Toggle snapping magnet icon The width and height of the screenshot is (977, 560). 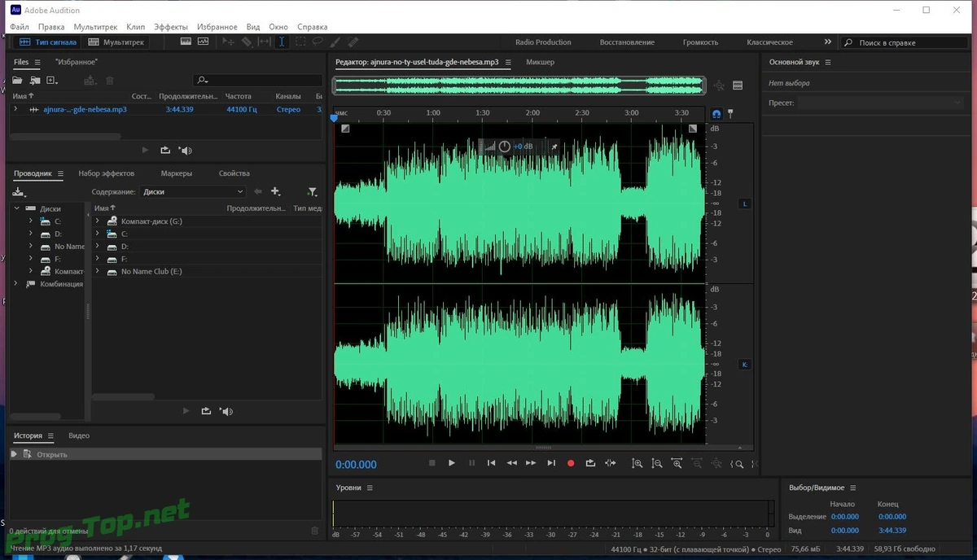(716, 114)
